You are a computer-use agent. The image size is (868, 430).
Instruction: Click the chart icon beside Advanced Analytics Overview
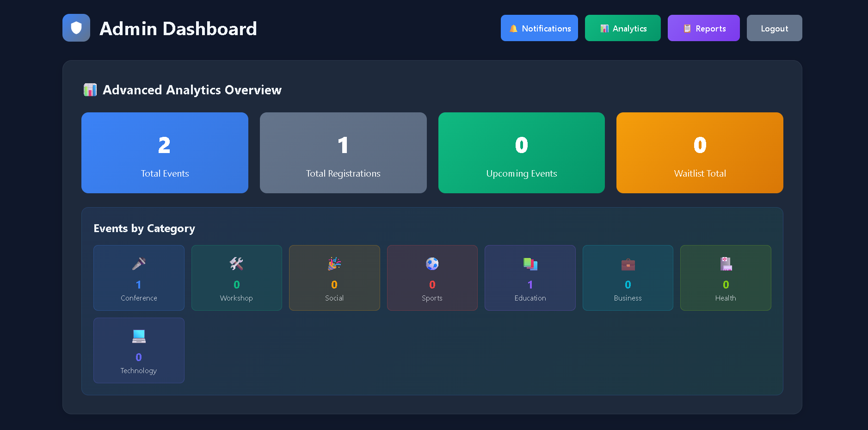(90, 90)
